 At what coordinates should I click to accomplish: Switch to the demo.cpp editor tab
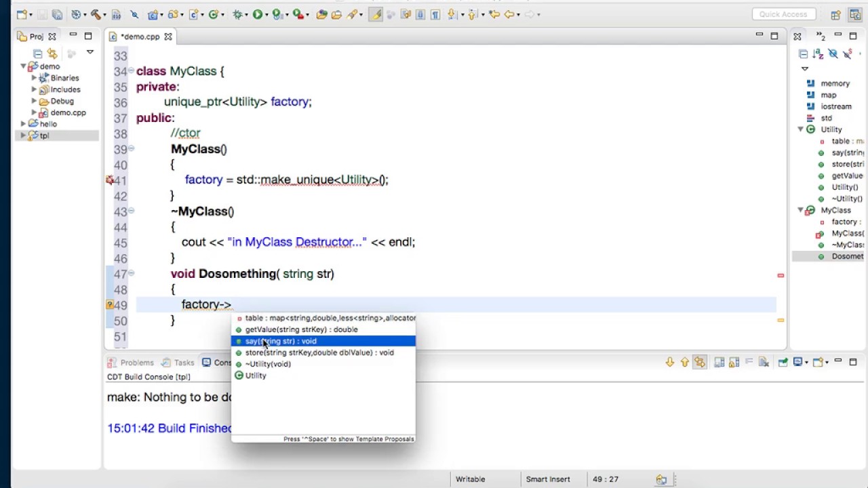[140, 37]
